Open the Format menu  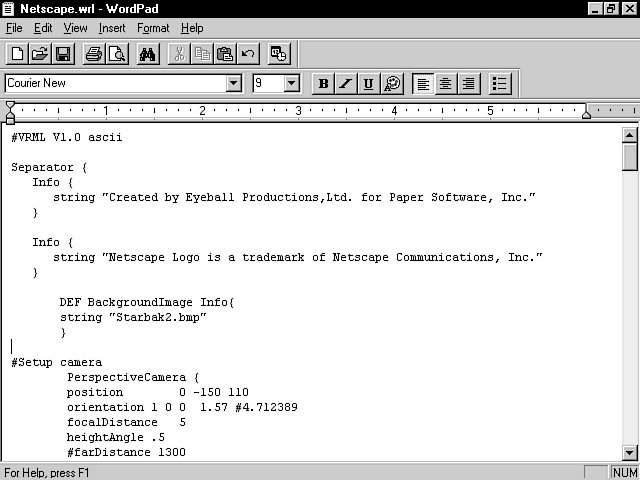(153, 28)
